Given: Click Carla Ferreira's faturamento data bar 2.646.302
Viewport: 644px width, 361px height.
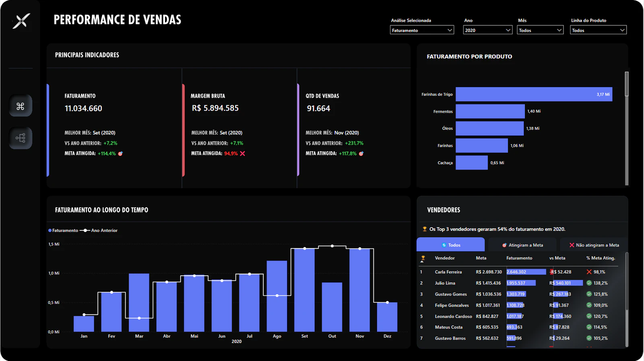Looking at the screenshot, I should click(526, 272).
